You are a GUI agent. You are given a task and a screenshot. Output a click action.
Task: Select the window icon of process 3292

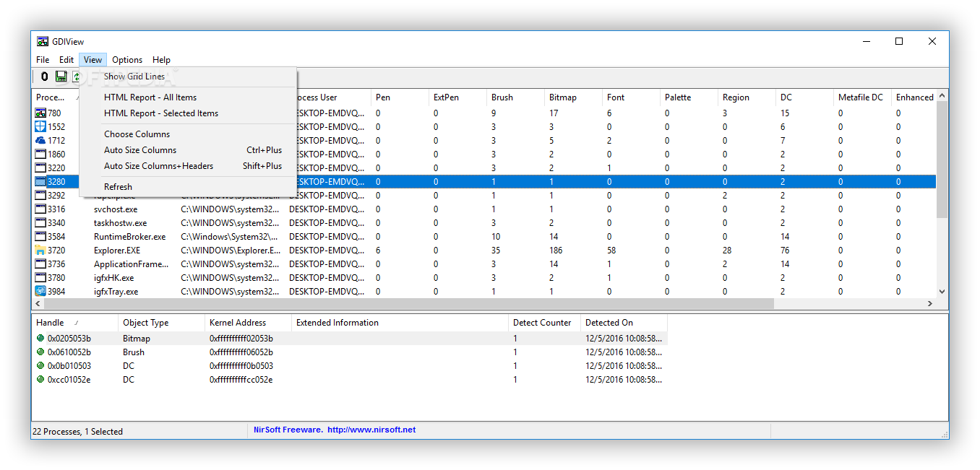(40, 195)
